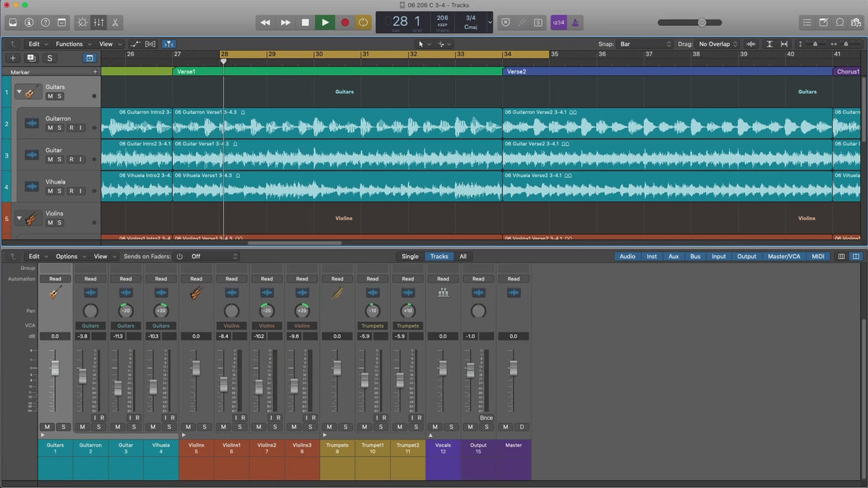Image resolution: width=868 pixels, height=488 pixels.
Task: Toggle the metronome click icon
Action: coord(575,22)
